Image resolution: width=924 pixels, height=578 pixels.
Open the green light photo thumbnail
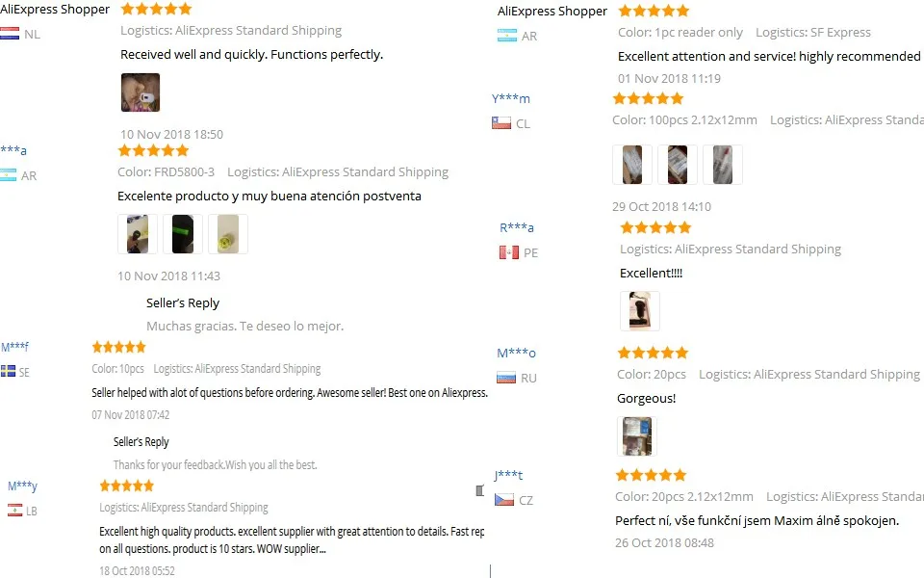183,234
